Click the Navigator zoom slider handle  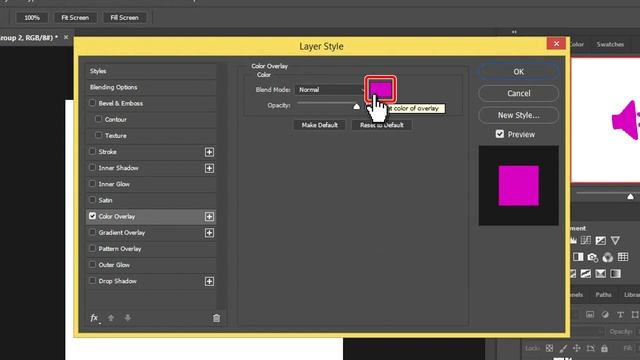tap(630, 197)
